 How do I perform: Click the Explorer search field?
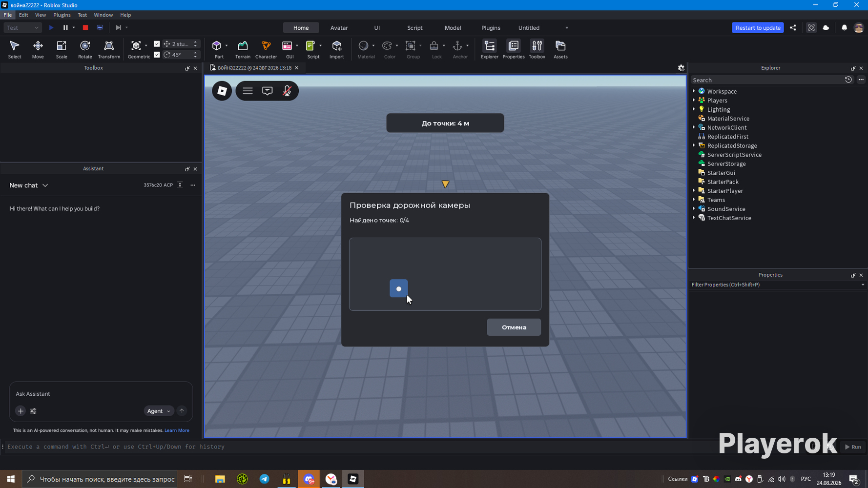tap(768, 80)
